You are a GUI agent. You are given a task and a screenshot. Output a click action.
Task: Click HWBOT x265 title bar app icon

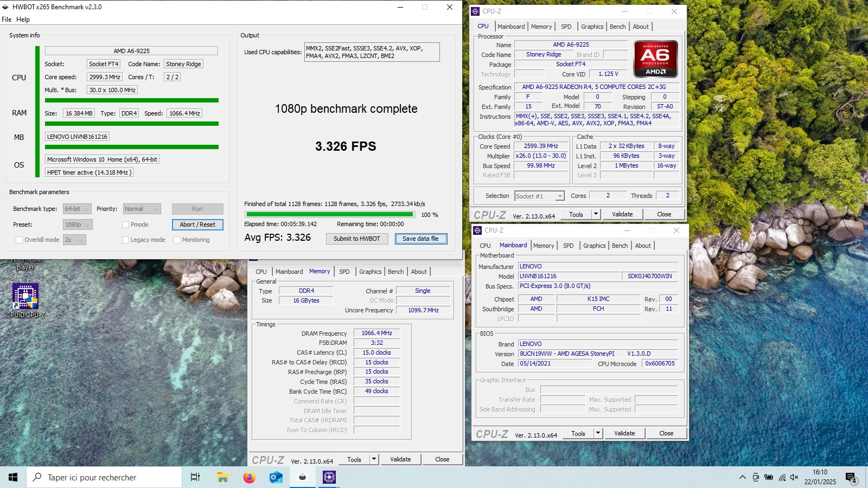[x=6, y=7]
